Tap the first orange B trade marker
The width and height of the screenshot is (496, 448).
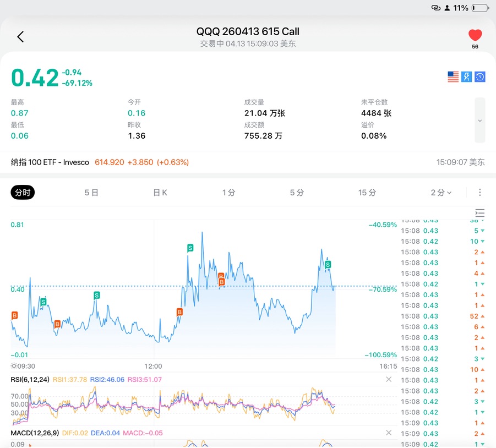pos(15,315)
